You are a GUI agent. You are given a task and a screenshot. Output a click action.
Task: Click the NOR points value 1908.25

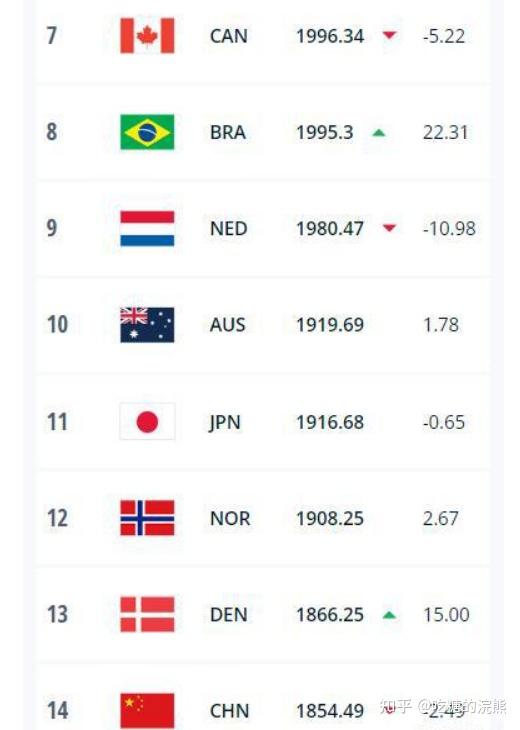pyautogui.click(x=330, y=519)
